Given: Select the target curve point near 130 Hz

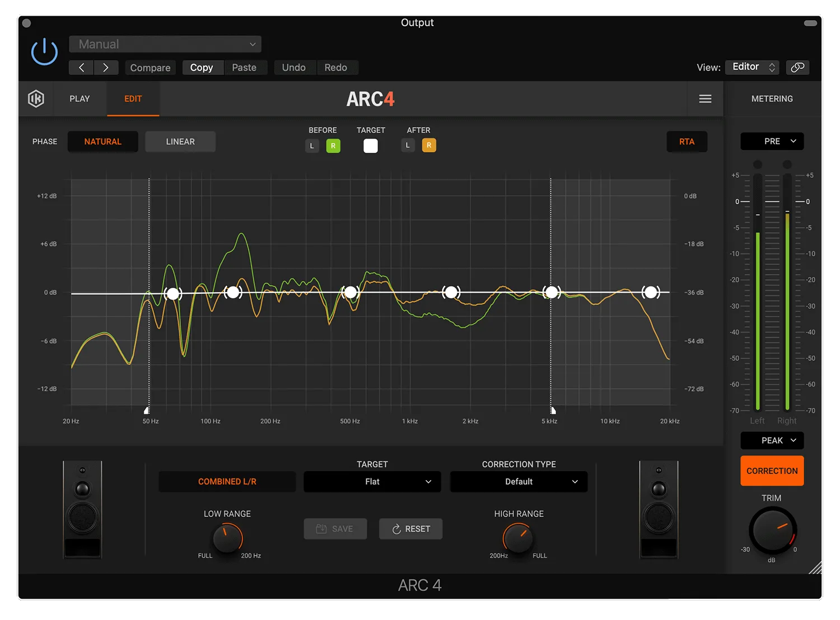Looking at the screenshot, I should point(233,292).
